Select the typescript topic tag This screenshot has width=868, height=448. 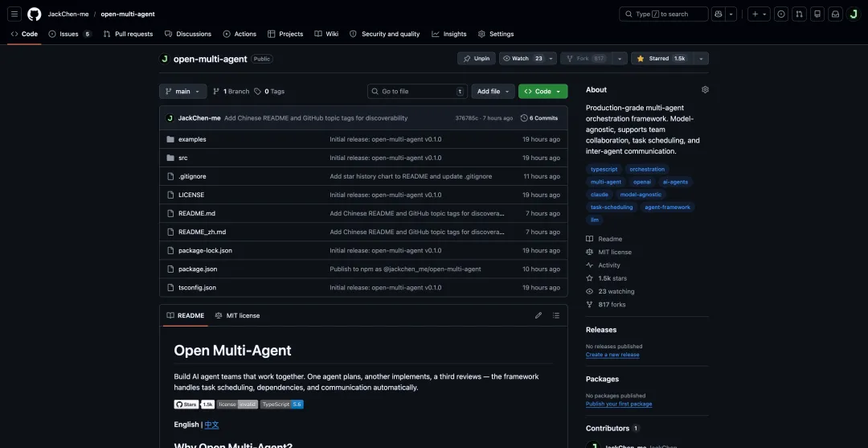[x=604, y=169]
